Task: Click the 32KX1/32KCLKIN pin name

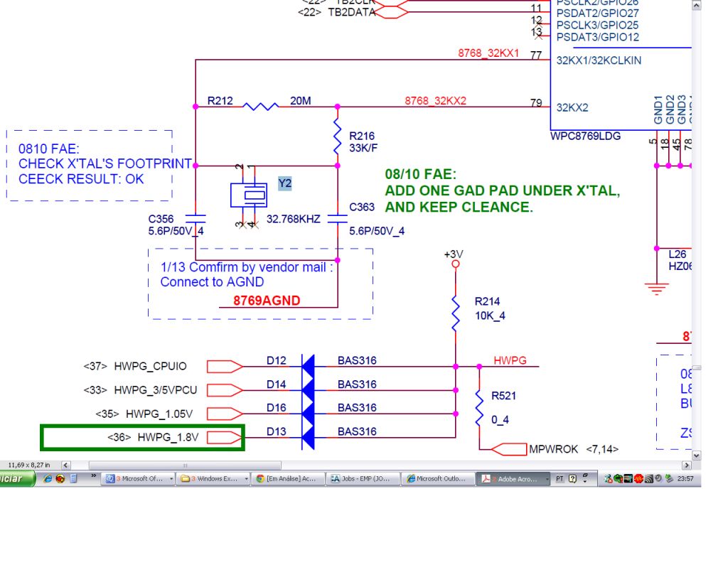Action: [599, 60]
